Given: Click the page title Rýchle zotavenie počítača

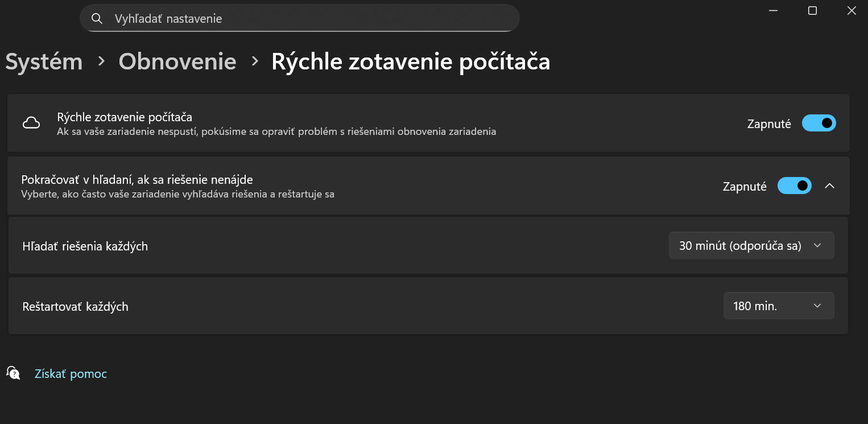Looking at the screenshot, I should (410, 61).
